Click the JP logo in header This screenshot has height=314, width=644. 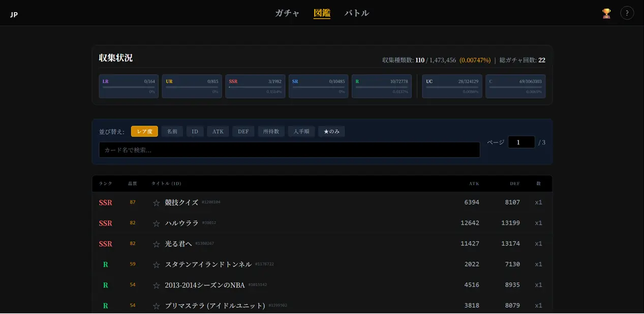pyautogui.click(x=14, y=15)
